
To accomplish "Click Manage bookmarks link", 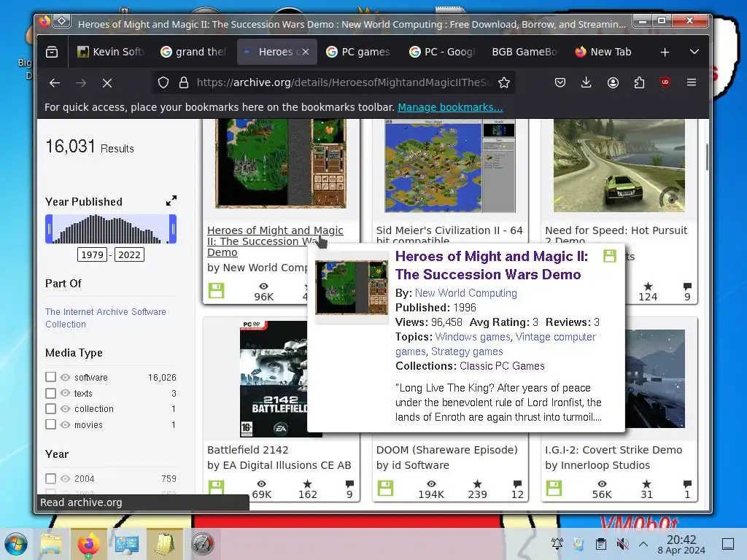I will click(450, 107).
